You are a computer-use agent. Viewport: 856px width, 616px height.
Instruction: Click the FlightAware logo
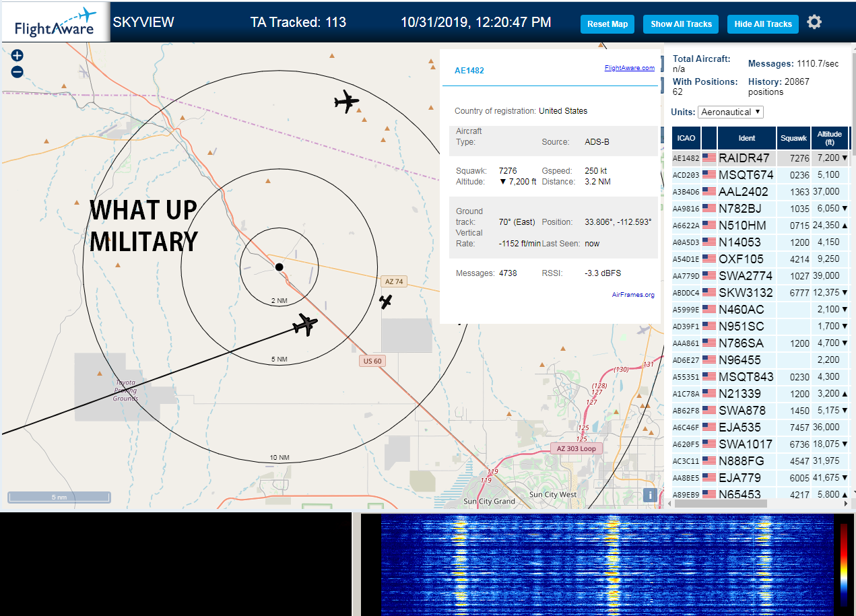pos(55,23)
